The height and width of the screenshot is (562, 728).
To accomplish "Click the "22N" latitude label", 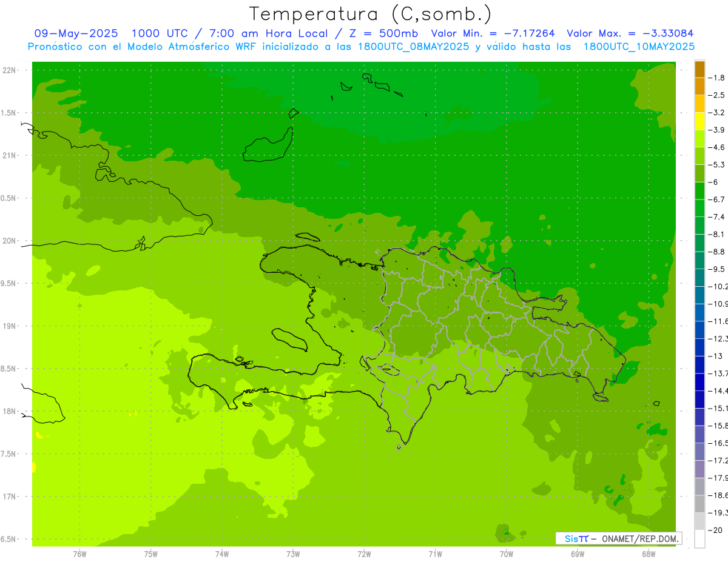I will [10, 70].
